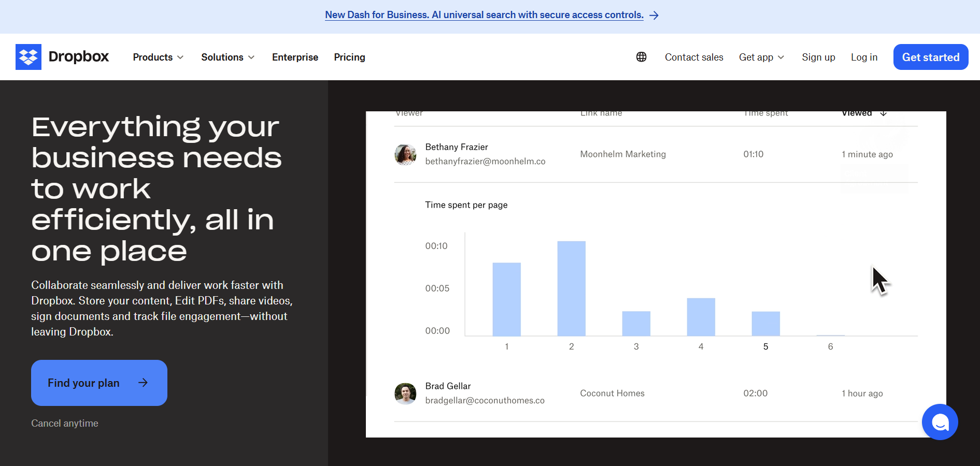Click the bar for page 4
This screenshot has width=980, height=466.
[701, 317]
